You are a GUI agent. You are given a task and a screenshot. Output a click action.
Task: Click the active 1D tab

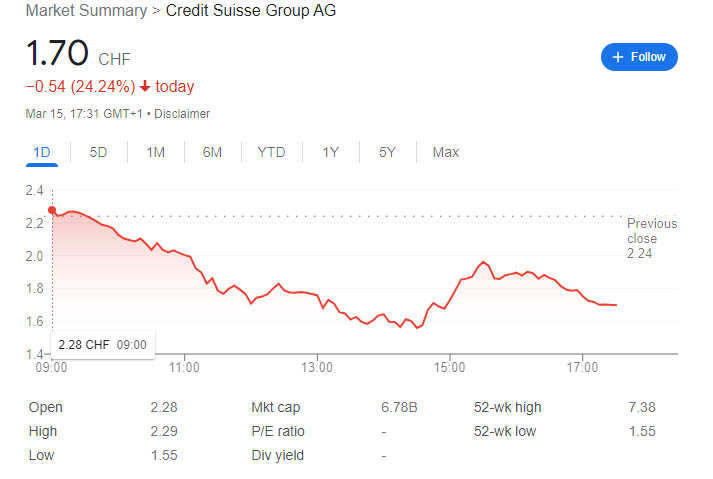tap(42, 152)
